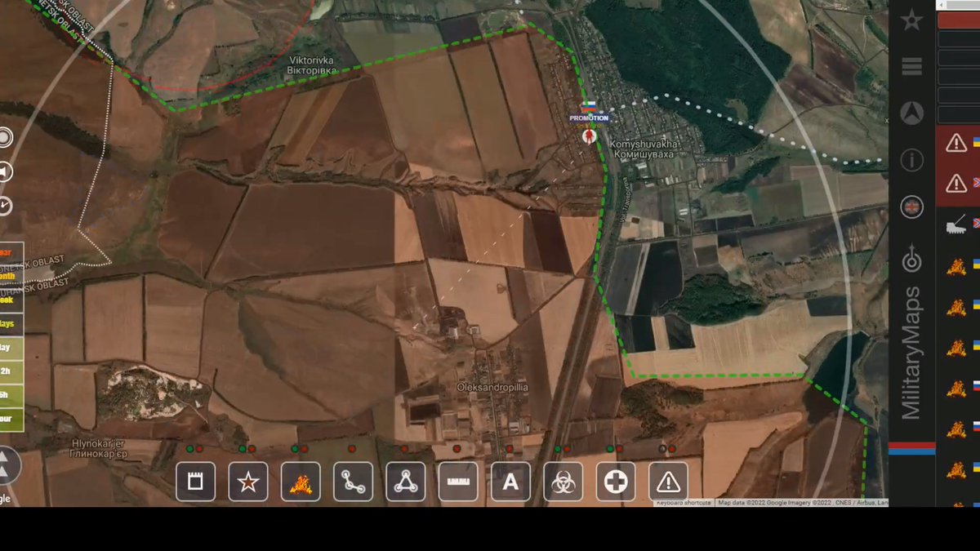Activate the ruler measurement tool
Viewport: 980px width, 551px height.
click(x=458, y=482)
